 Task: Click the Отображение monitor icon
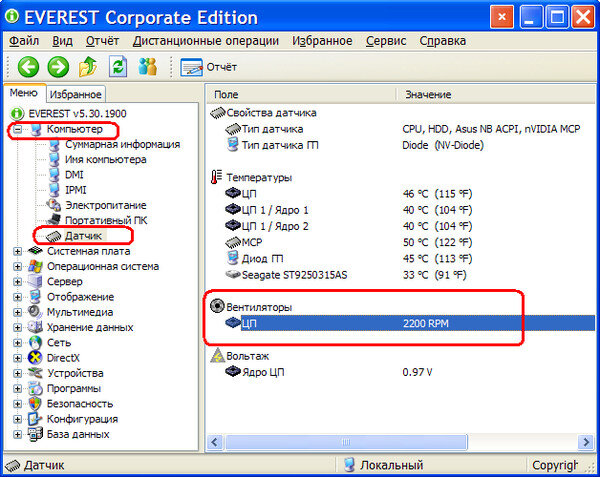35,297
